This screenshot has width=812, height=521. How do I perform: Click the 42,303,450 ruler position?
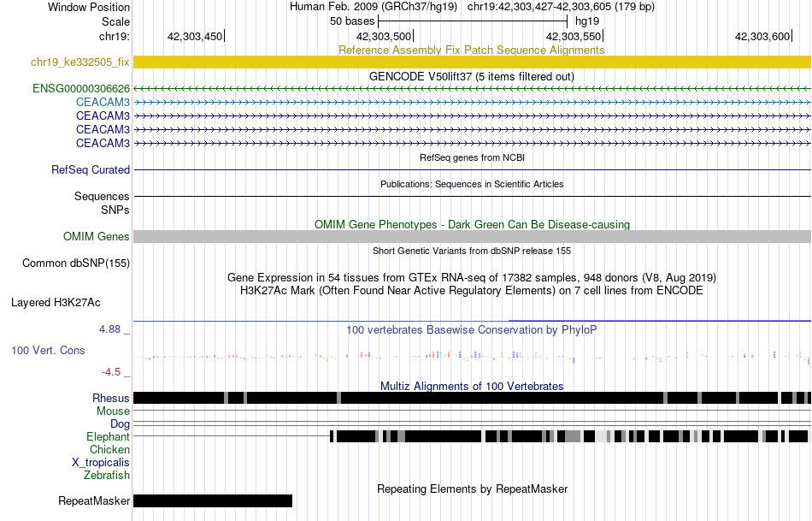tap(195, 36)
